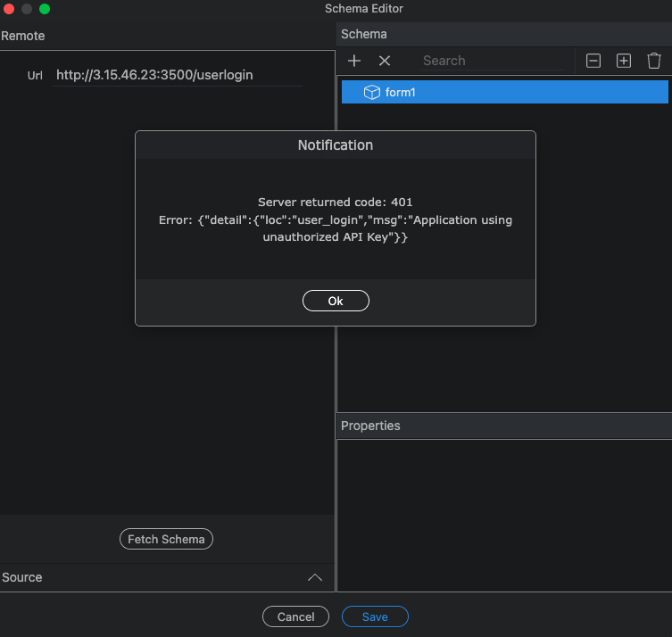672x637 pixels.
Task: Dismiss the notification with Ok
Action: point(336,301)
